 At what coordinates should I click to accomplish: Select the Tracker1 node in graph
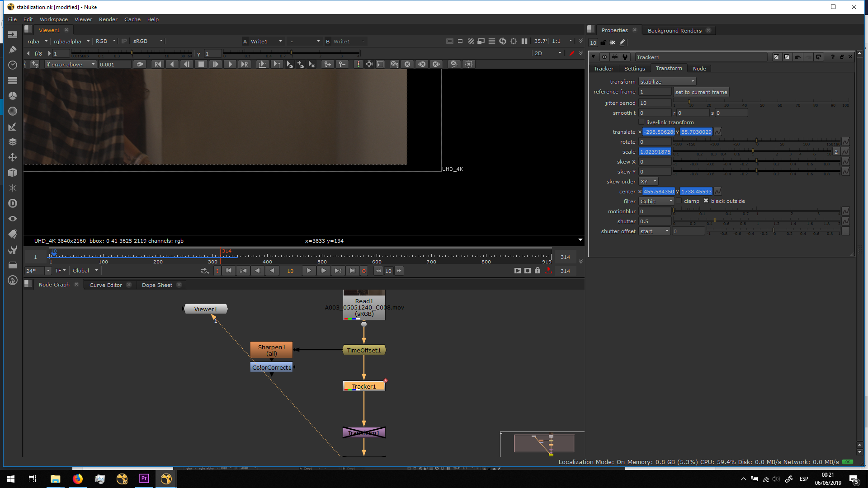pos(364,387)
